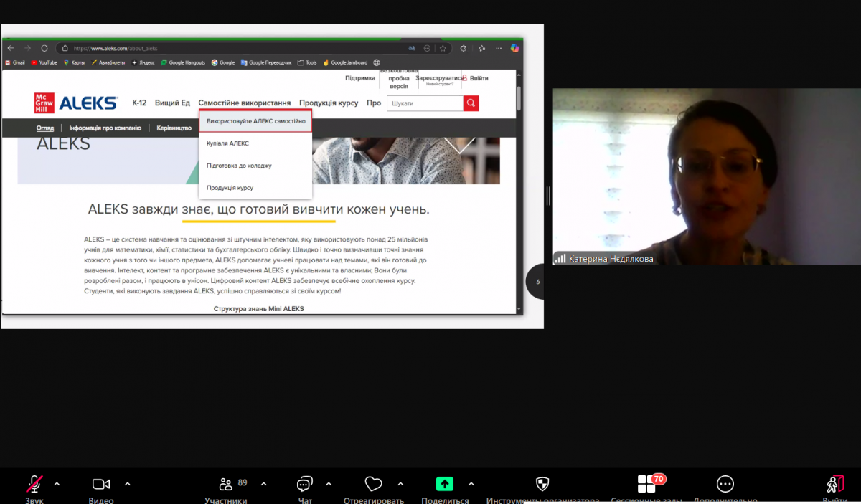
Task: Open the Карты bookmark
Action: 74,62
